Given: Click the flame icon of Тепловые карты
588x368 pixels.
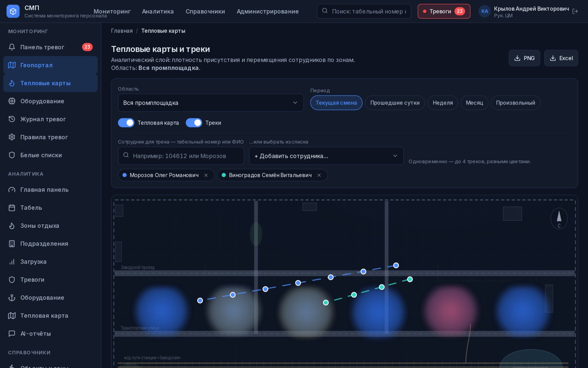Looking at the screenshot, I should tap(12, 83).
